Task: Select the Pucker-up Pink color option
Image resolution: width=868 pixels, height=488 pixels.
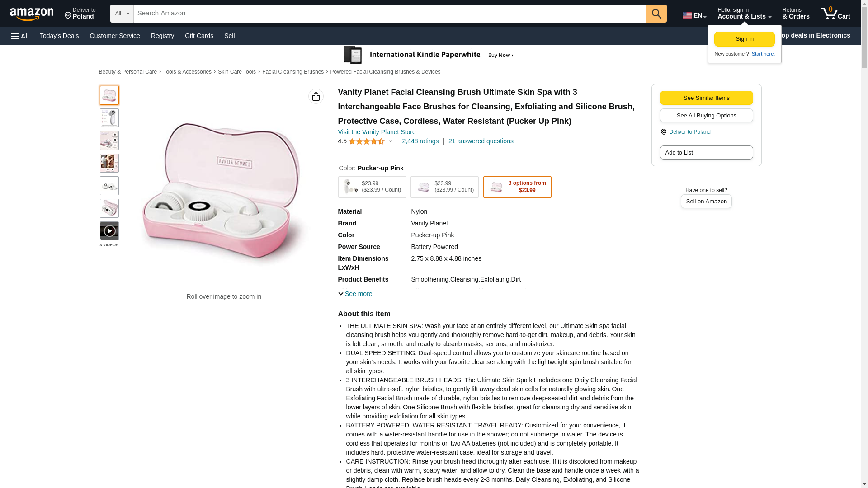Action: pyautogui.click(x=517, y=187)
